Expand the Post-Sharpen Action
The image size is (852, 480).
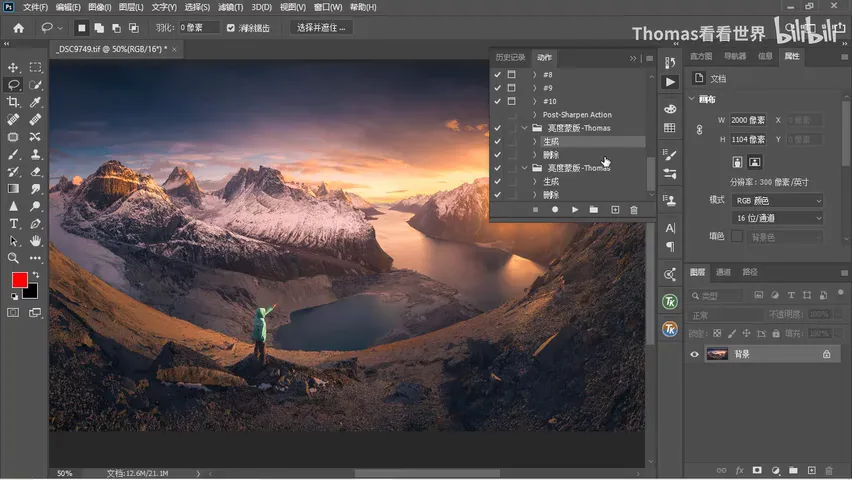click(x=534, y=115)
